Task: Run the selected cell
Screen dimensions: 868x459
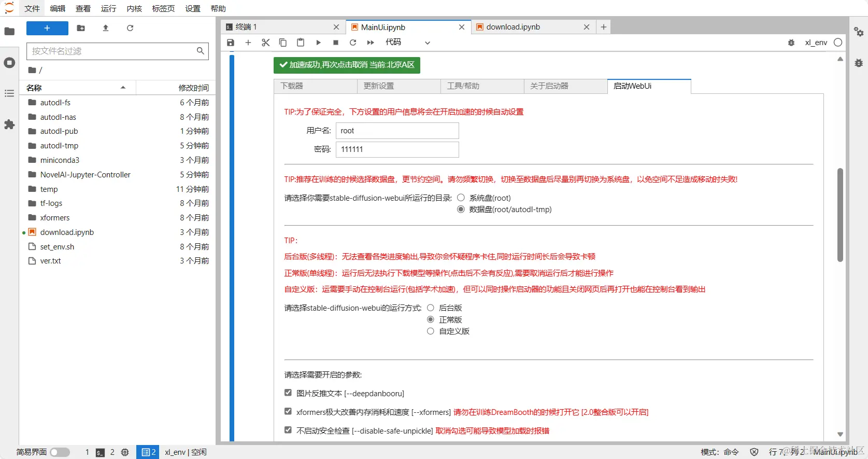Action: point(318,43)
